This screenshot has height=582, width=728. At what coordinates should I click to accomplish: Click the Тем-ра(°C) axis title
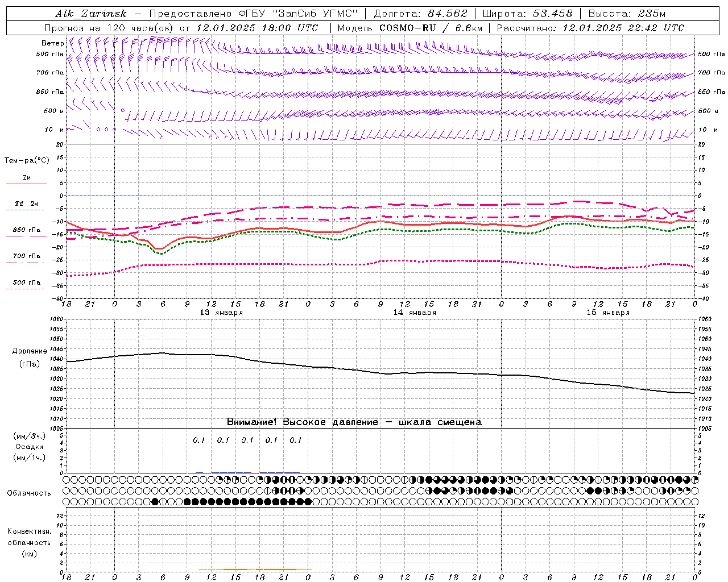click(27, 161)
